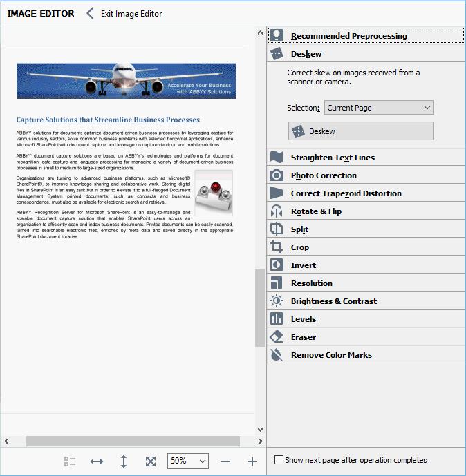Viewport: 466px width, 476px height.
Task: Collapse the Deskew section header
Action: click(x=366, y=54)
